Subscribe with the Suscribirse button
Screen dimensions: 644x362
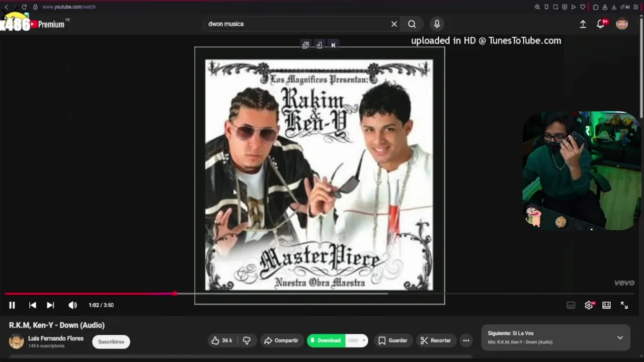click(x=111, y=342)
